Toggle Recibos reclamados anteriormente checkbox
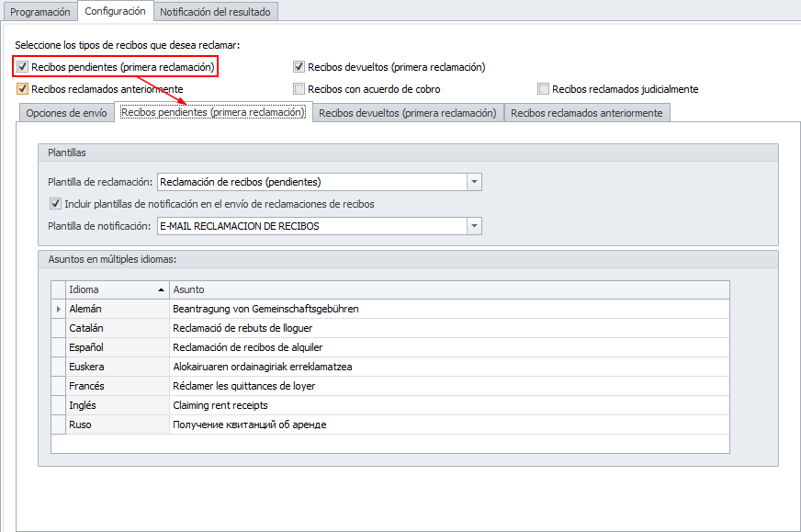 [22, 88]
